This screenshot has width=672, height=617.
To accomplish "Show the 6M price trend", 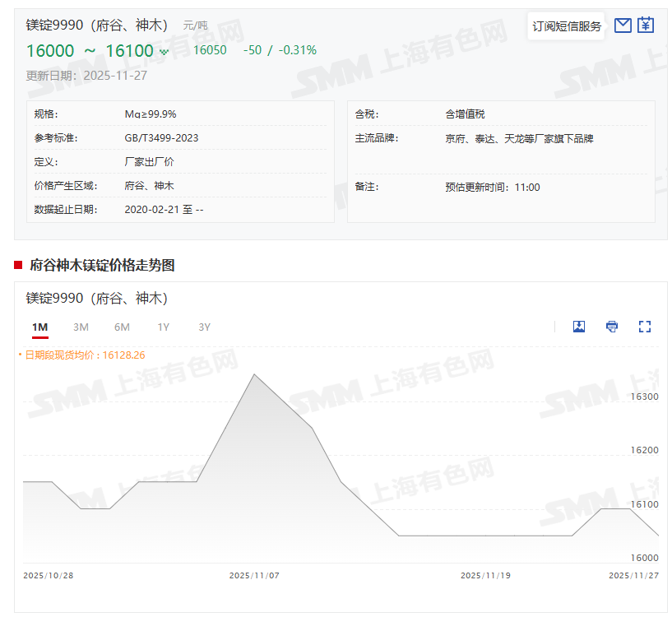I will (x=122, y=327).
